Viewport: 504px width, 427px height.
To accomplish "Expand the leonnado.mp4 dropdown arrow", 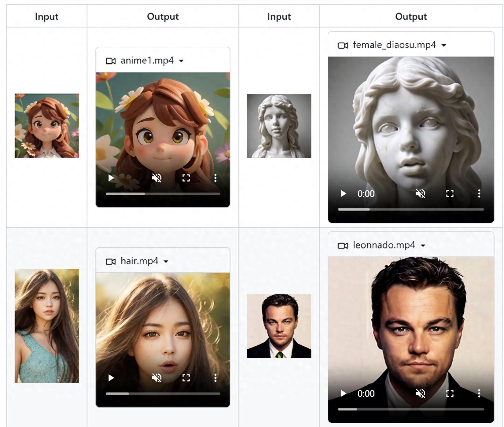I will click(423, 245).
